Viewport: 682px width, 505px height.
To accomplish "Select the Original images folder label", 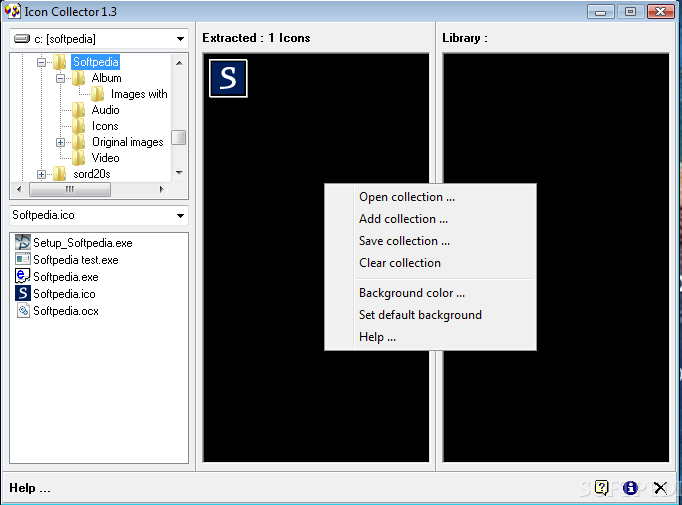I will pos(127,142).
